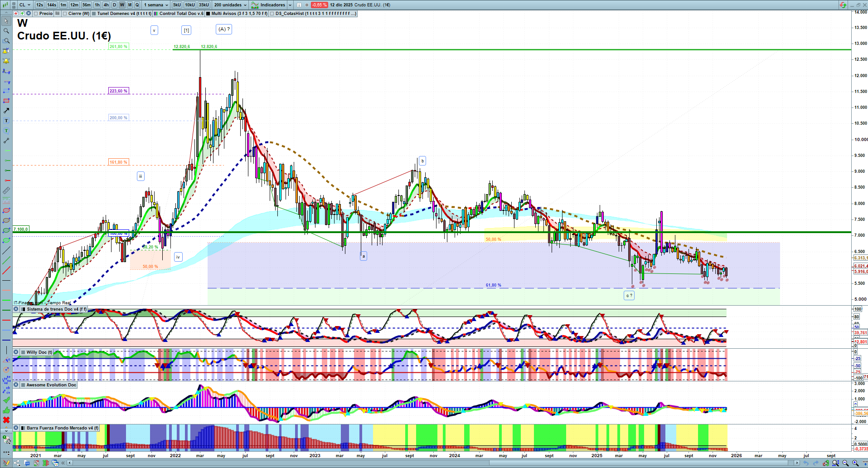Toggle the Cierre (W) checkbox
This screenshot has height=468, width=868.
(x=65, y=14)
